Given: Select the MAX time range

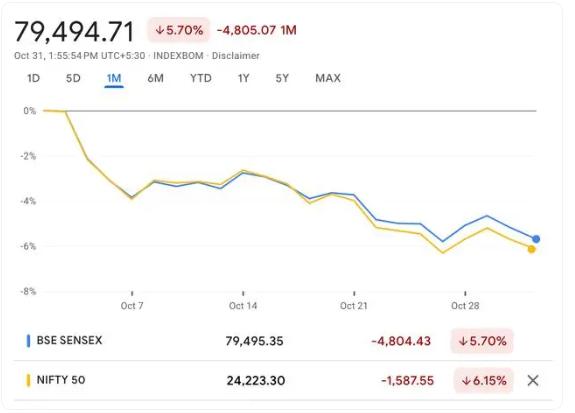Looking at the screenshot, I should [x=328, y=78].
